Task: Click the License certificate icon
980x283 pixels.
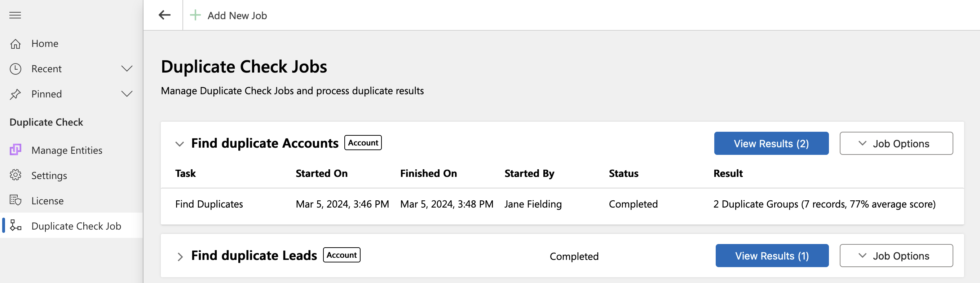Action: (15, 200)
